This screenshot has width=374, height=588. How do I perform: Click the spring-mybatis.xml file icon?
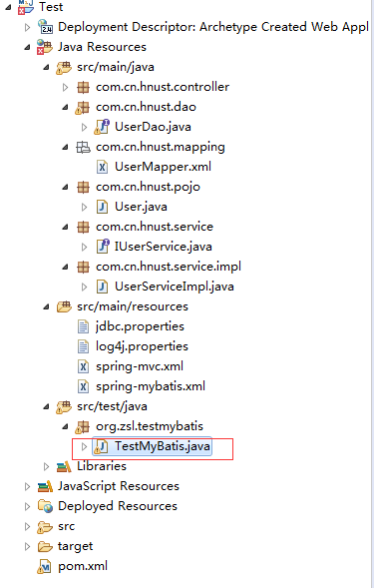click(x=83, y=386)
